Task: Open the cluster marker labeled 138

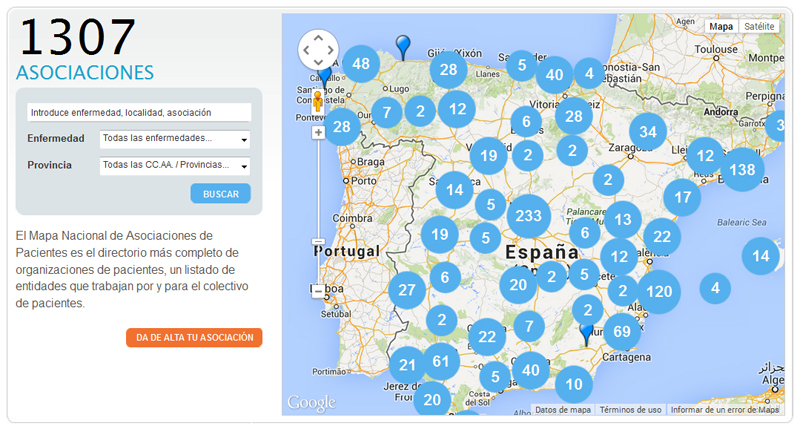Action: [x=742, y=169]
